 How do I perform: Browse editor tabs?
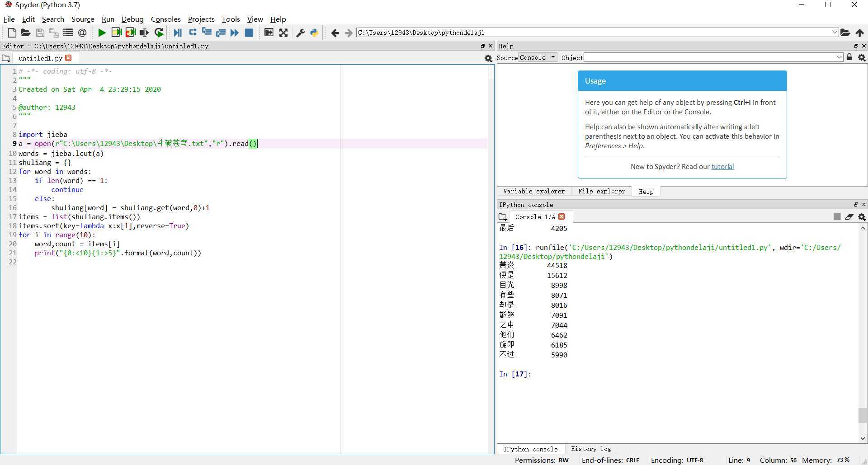6,58
